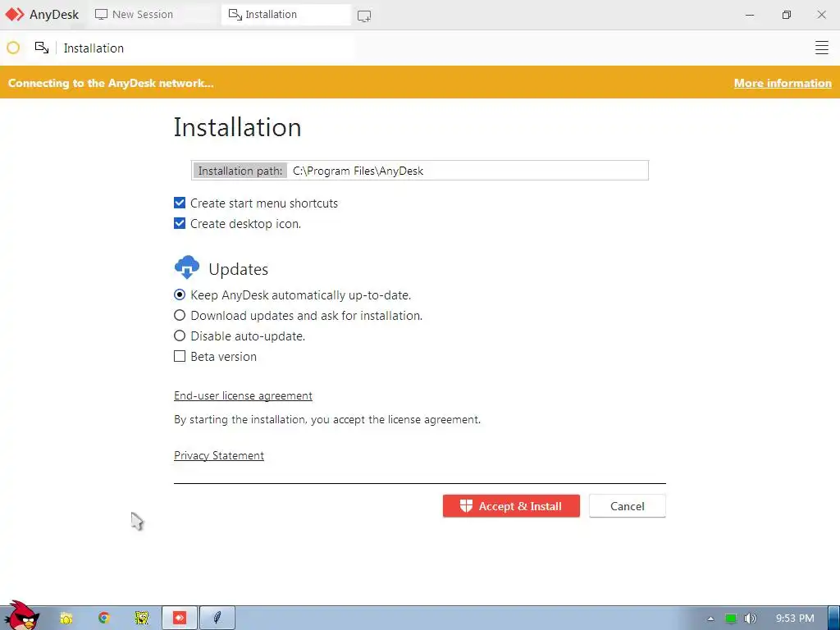Open the Privacy Statement link
Viewport: 840px width, 630px height.
tap(218, 455)
